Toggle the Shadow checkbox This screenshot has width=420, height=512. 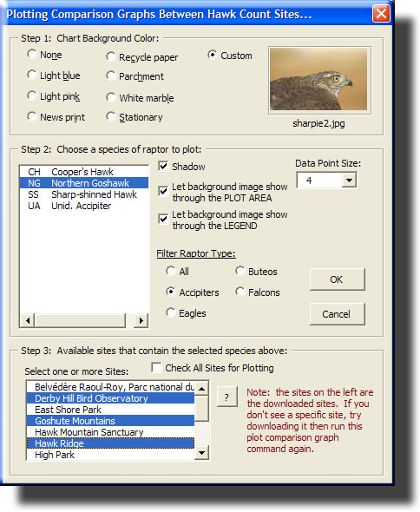pos(163,167)
